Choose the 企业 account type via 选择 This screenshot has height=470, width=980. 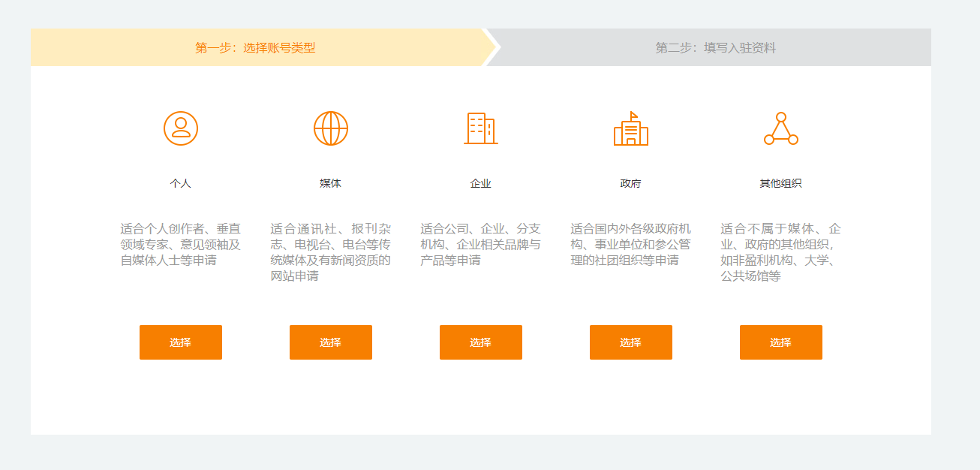481,342
